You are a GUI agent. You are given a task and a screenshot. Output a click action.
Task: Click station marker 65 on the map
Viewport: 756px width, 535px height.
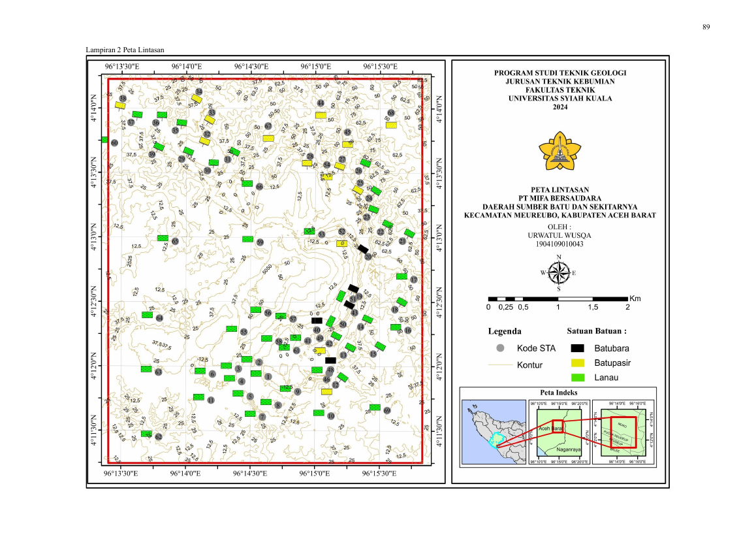(x=175, y=241)
